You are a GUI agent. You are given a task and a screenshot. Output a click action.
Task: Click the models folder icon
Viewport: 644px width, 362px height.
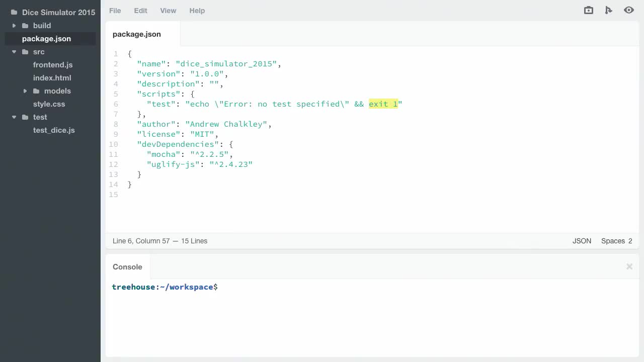tap(36, 91)
